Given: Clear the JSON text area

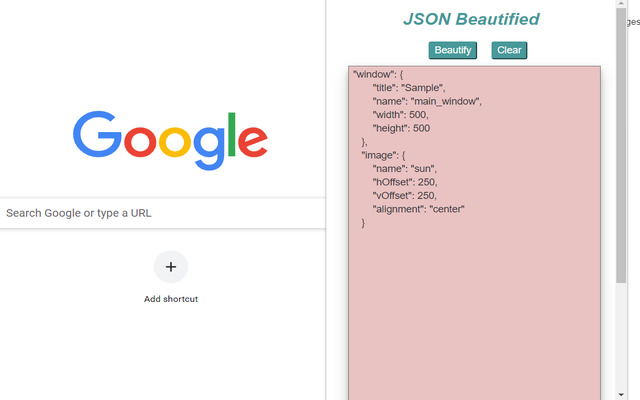Looking at the screenshot, I should click(509, 50).
